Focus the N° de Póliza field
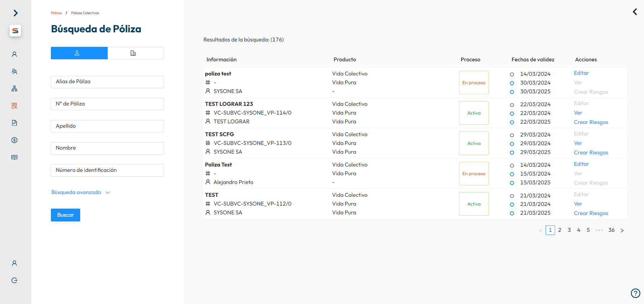This screenshot has height=304, width=644. 107,104
